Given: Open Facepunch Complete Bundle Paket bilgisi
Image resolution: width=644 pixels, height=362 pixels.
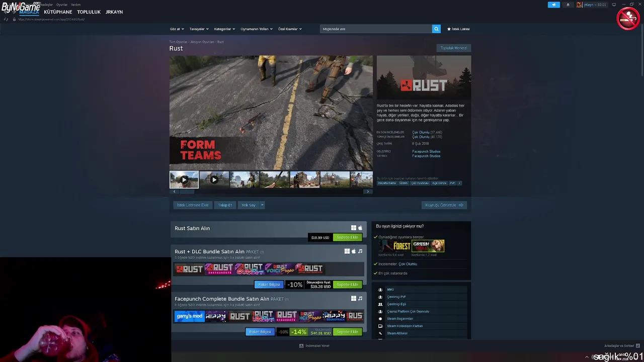Looking at the screenshot, I should [x=260, y=332].
